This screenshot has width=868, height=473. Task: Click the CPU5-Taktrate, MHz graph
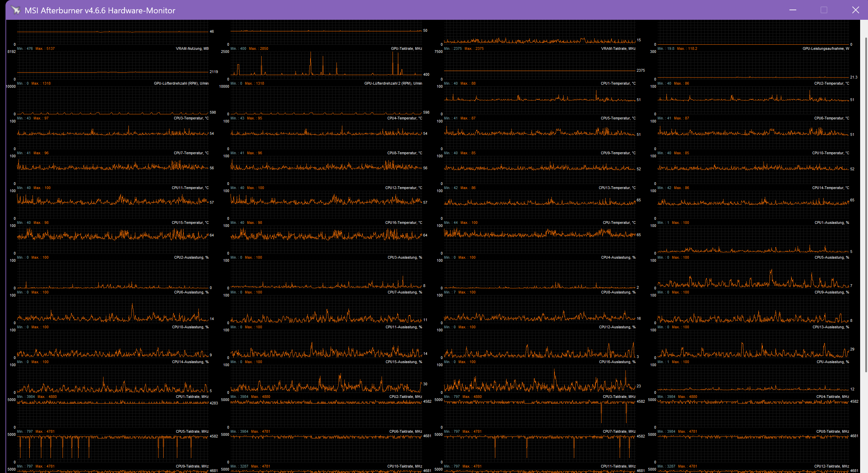point(113,448)
